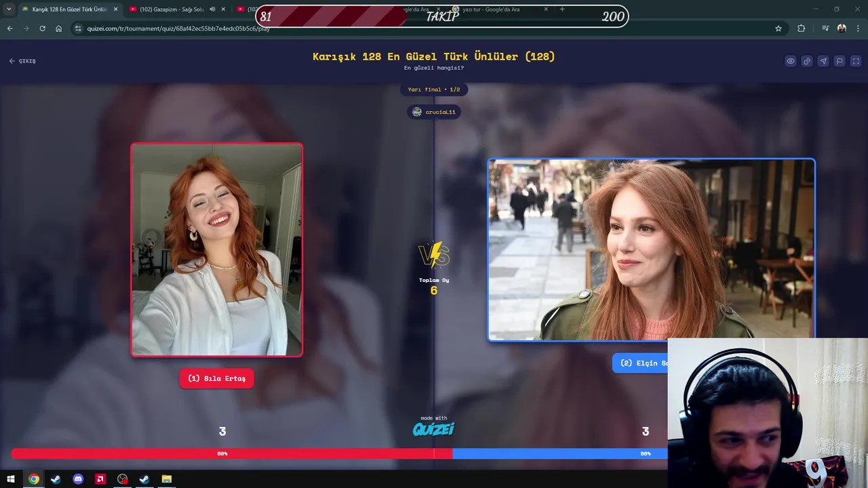
Task: Open the tab search dropdown
Action: click(x=9, y=9)
